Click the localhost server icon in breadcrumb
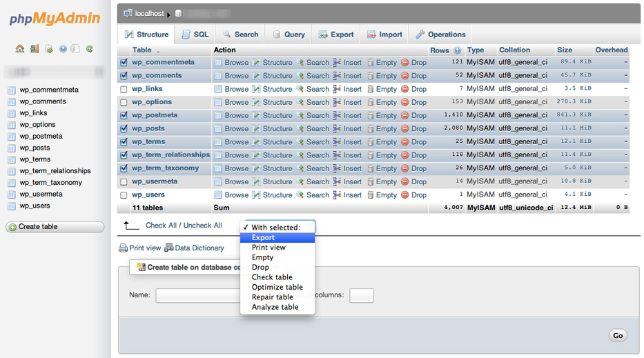Viewport: 644px width, 358px height. (x=128, y=13)
